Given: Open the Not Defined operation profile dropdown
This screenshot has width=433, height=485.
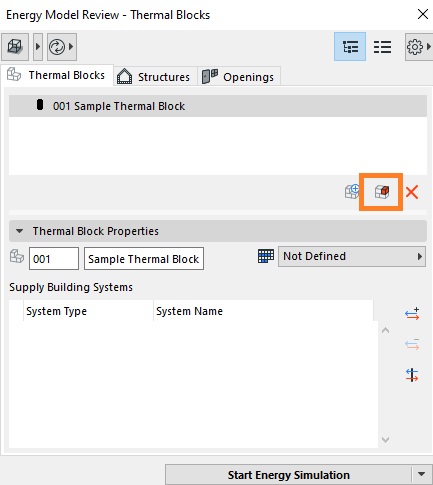Looking at the screenshot, I should pyautogui.click(x=352, y=256).
